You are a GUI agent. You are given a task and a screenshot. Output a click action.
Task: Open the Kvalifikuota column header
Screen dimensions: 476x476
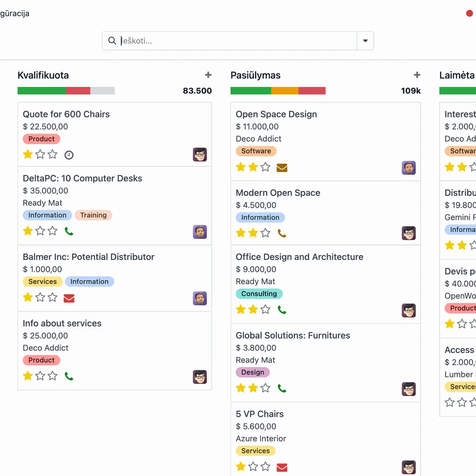click(43, 75)
